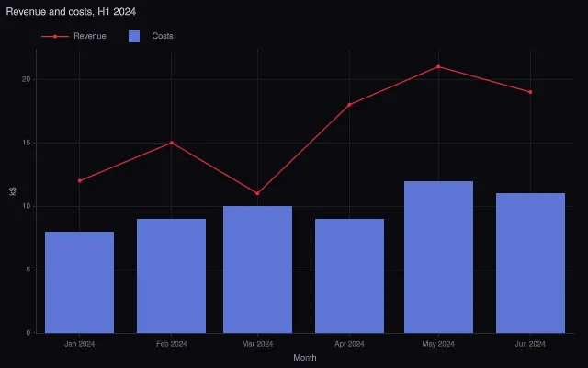Click the y-axis tick label '5'

[x=28, y=270]
